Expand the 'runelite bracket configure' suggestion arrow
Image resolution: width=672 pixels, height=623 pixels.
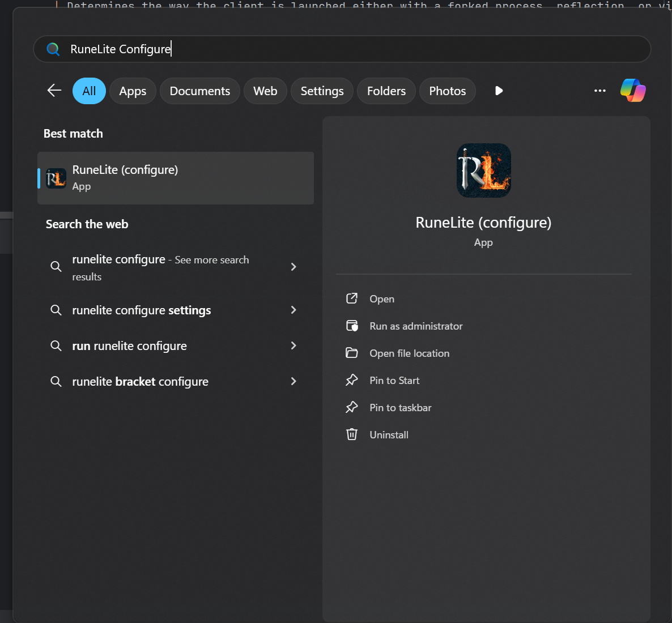point(294,381)
